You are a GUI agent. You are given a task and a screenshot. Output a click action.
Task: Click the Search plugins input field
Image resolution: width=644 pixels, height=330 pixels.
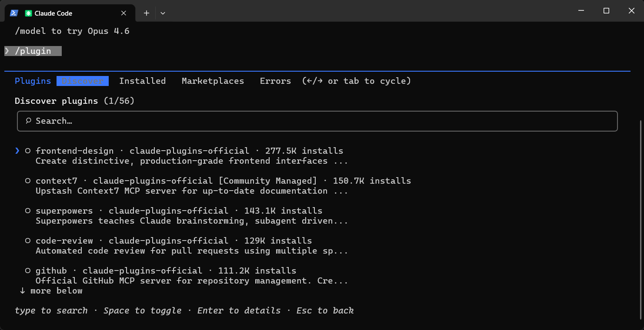[317, 121]
